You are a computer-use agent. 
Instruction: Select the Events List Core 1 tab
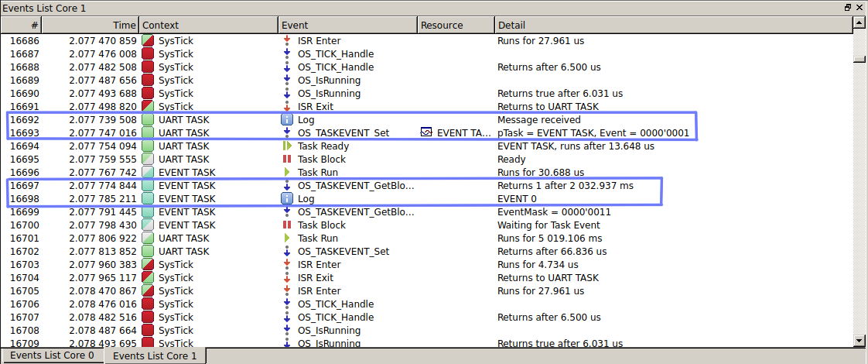155,356
